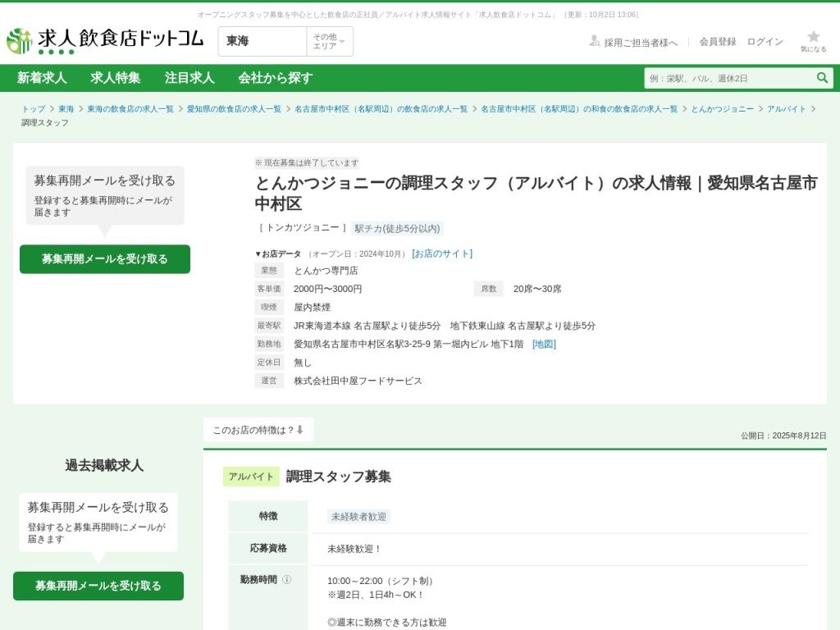
Task: Select the 東海 area selector
Action: click(x=262, y=41)
